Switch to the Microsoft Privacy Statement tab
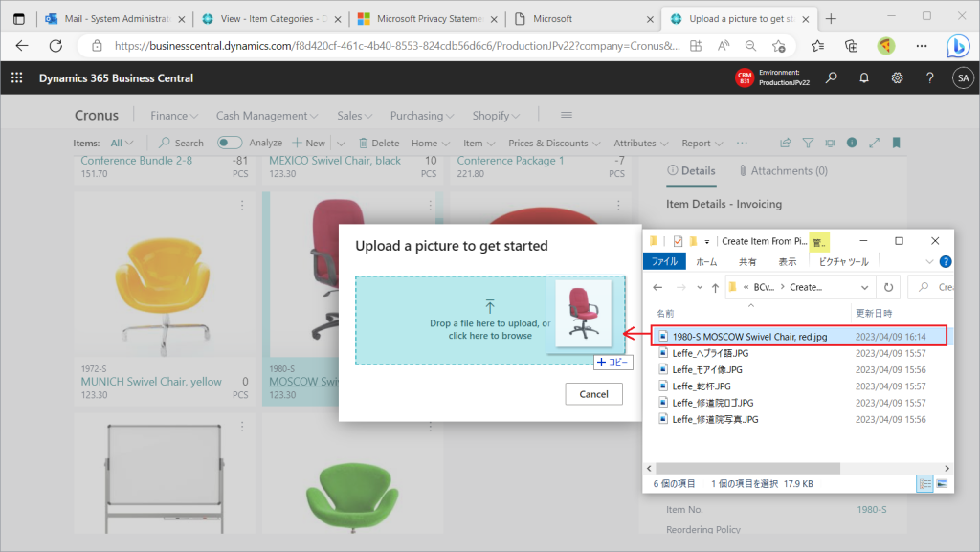The image size is (980, 552). coord(428,19)
